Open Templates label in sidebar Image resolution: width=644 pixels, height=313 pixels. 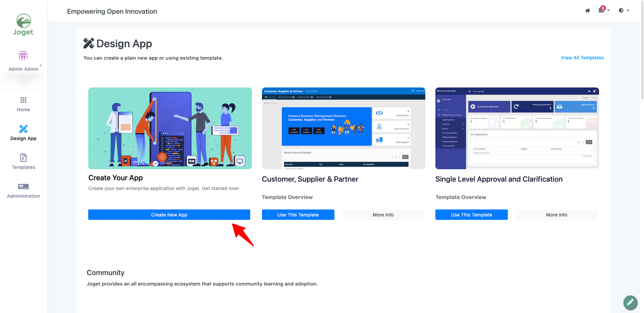click(23, 167)
